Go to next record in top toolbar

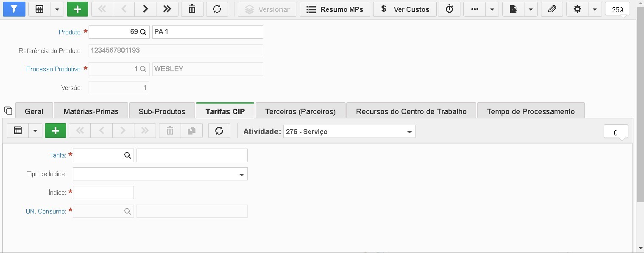(145, 9)
